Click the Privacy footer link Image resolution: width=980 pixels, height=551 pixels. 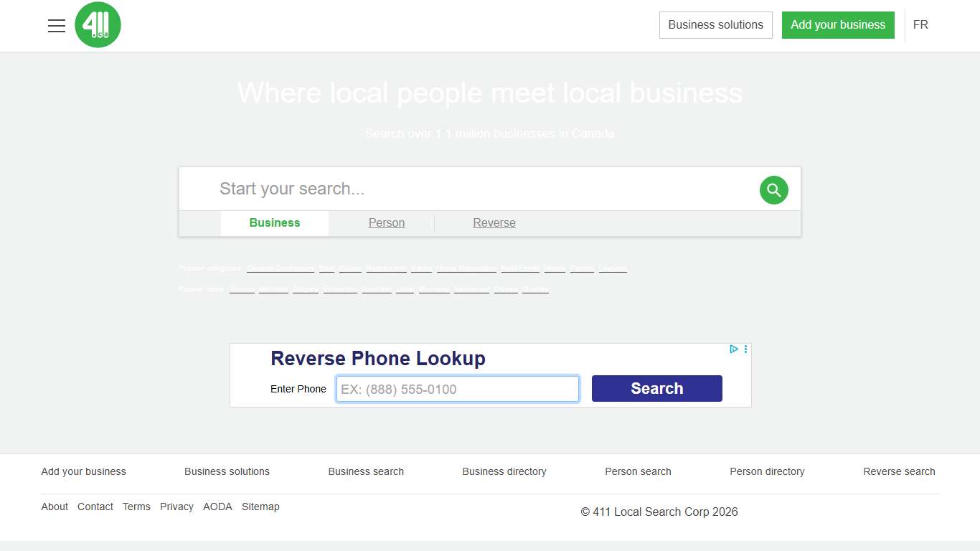[x=176, y=507]
